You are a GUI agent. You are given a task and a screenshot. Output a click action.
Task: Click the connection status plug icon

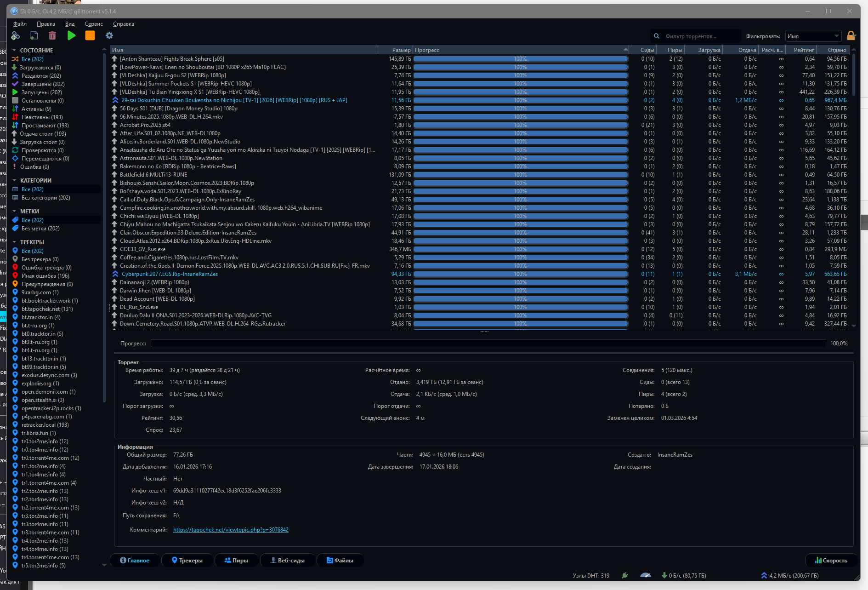click(625, 575)
